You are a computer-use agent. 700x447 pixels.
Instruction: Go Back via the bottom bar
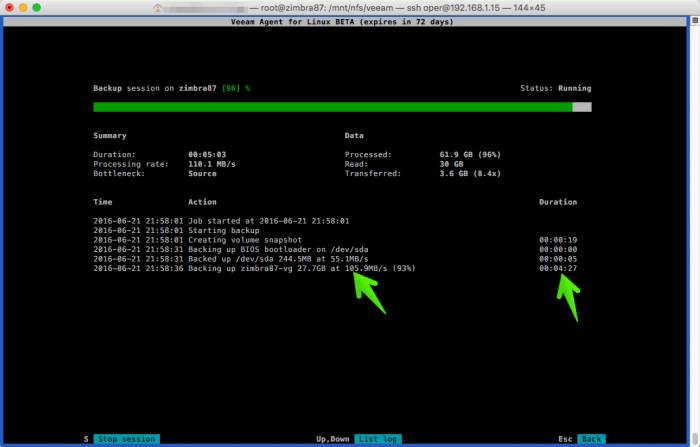pos(591,439)
